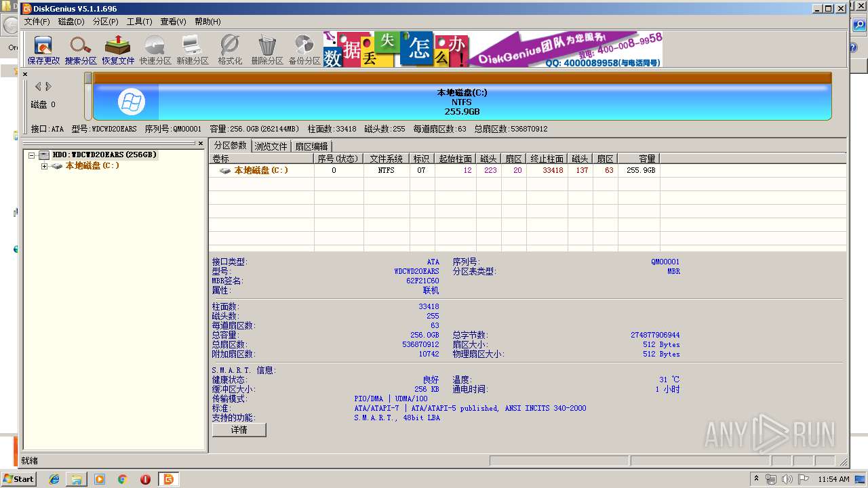The height and width of the screenshot is (488, 868).
Task: Click the MBR signature value 62F21C60
Action: click(x=422, y=281)
